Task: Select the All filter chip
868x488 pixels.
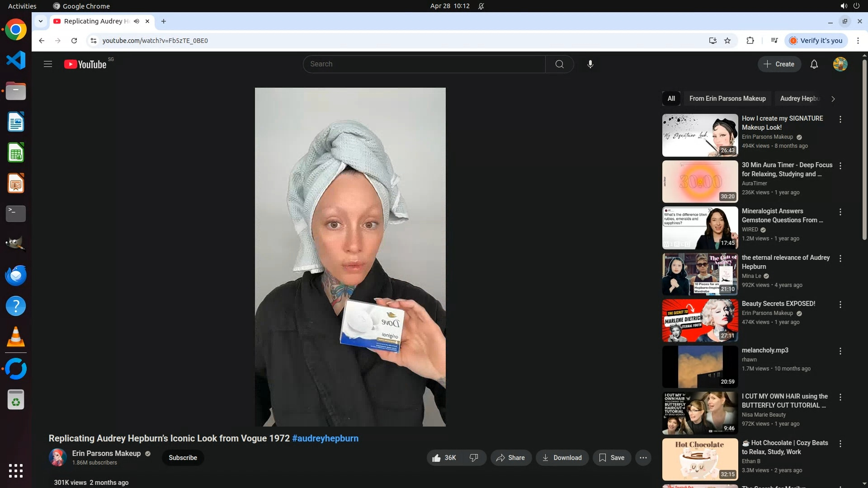Action: [671, 99]
